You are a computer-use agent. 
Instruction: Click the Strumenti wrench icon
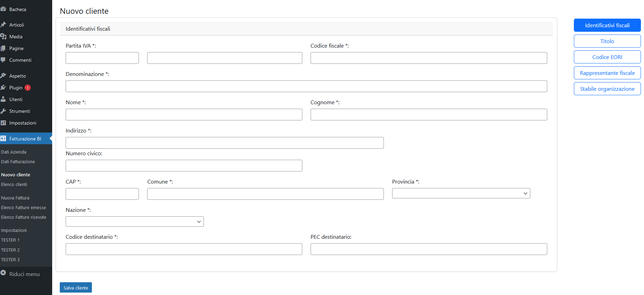click(3, 111)
